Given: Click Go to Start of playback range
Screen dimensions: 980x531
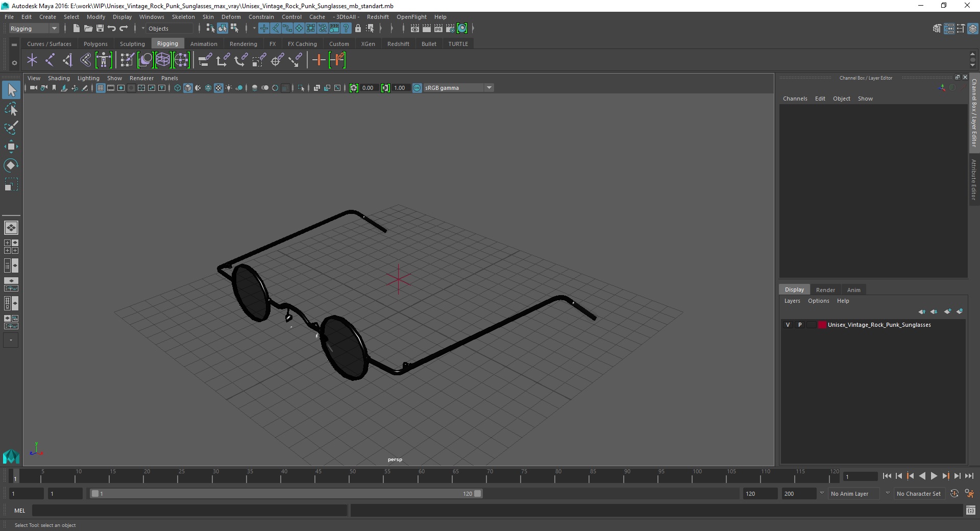Looking at the screenshot, I should click(x=887, y=476).
